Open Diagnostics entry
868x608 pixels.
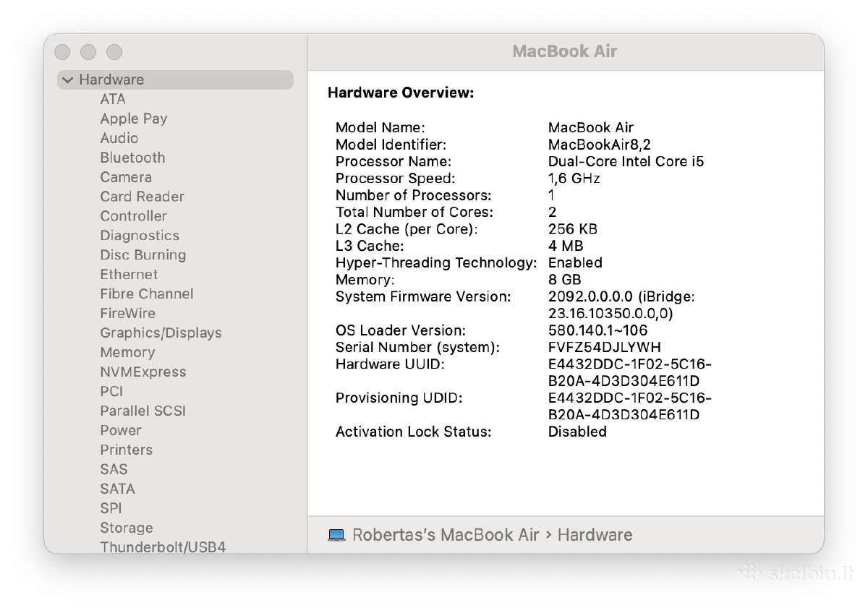140,236
